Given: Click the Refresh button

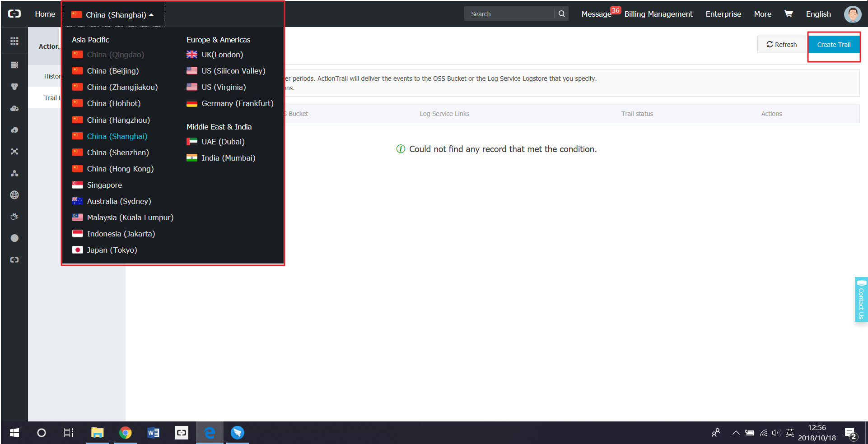Looking at the screenshot, I should click(x=782, y=45).
